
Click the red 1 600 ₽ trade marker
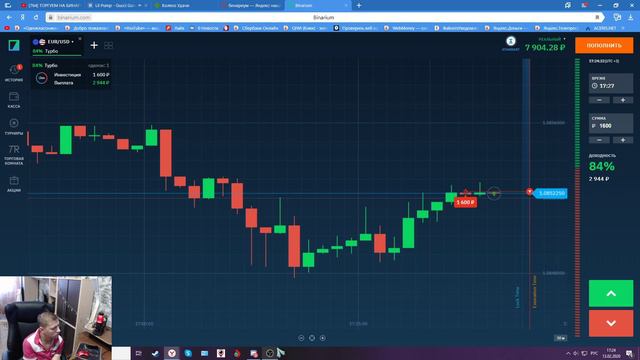[465, 202]
